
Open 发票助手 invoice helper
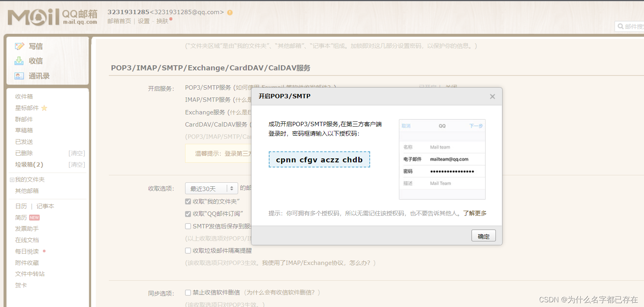click(x=27, y=228)
